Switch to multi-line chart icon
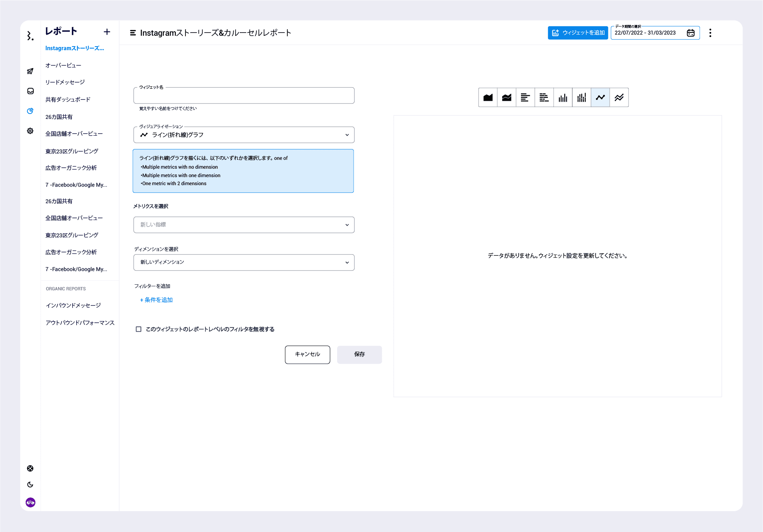The image size is (763, 532). pos(619,98)
